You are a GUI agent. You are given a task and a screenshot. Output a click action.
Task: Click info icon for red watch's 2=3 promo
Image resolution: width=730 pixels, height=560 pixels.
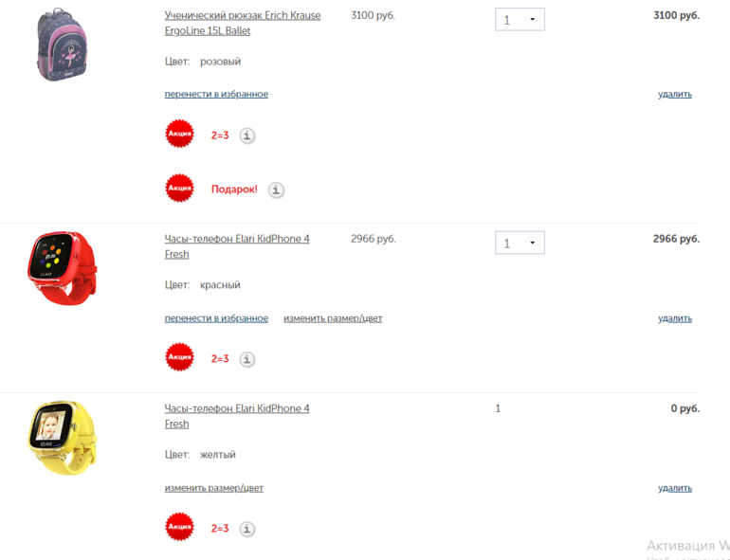pos(247,359)
